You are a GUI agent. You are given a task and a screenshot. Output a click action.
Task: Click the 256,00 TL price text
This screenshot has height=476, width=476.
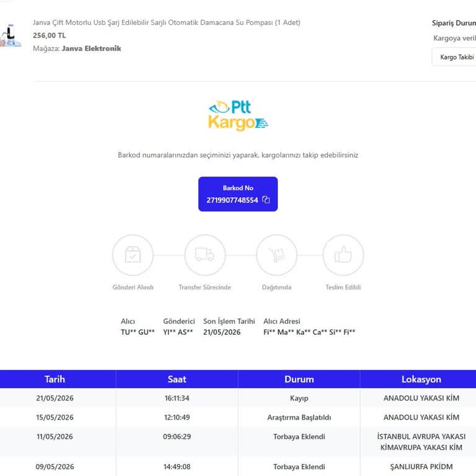tap(49, 35)
